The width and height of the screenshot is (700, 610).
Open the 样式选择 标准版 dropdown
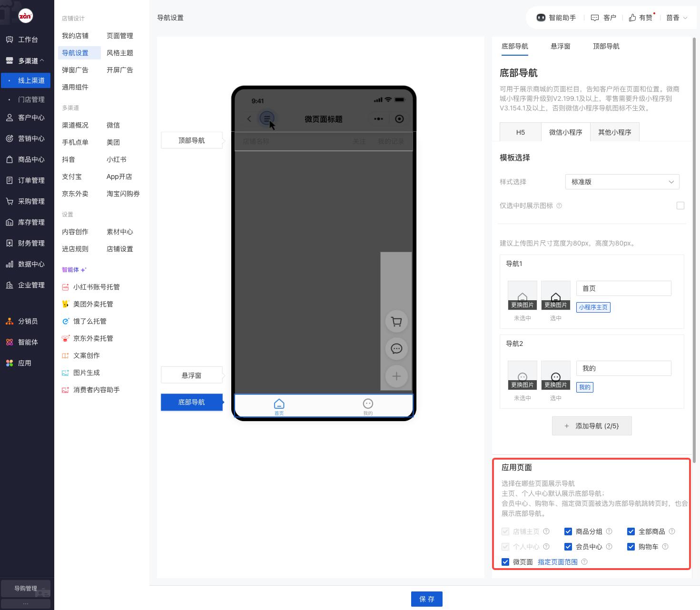point(622,182)
